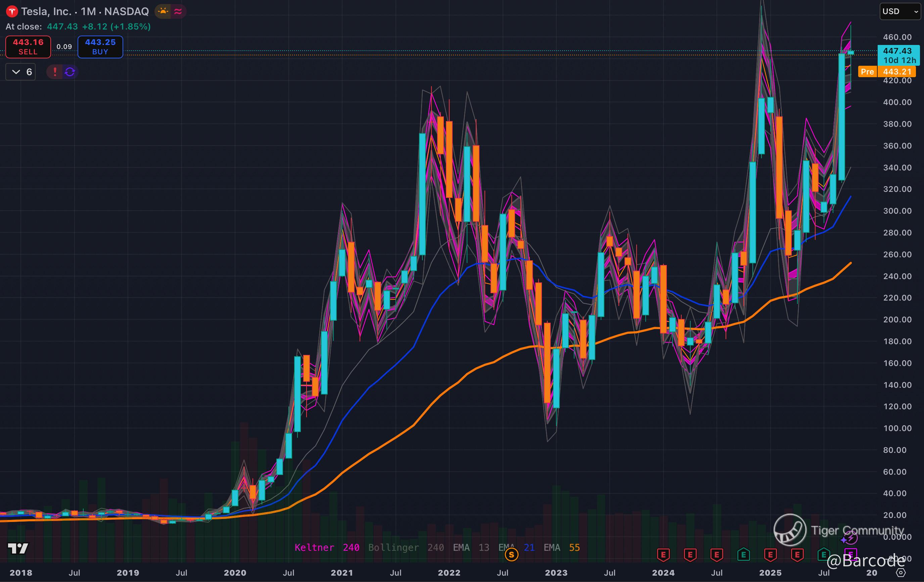Viewport: 924px width, 582px height.
Task: Click the purple refresh arrows icon
Action: point(70,72)
